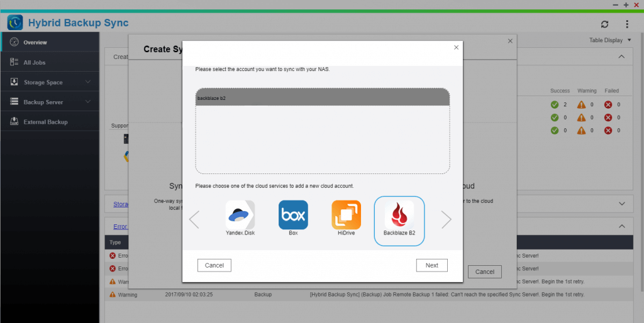Screen dimensions: 644x323
Task: Choose the Box cloud service icon
Action: pos(293,215)
